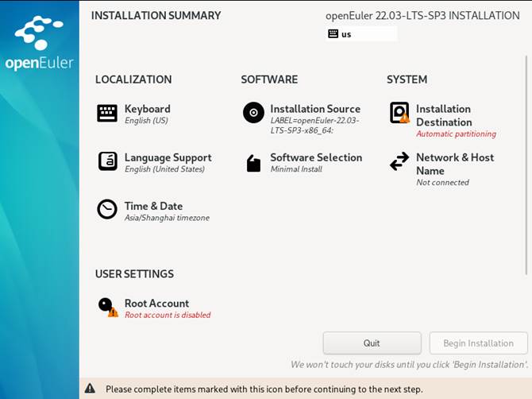Open the Root Account key icon
This screenshot has width=532, height=399.
tap(106, 306)
